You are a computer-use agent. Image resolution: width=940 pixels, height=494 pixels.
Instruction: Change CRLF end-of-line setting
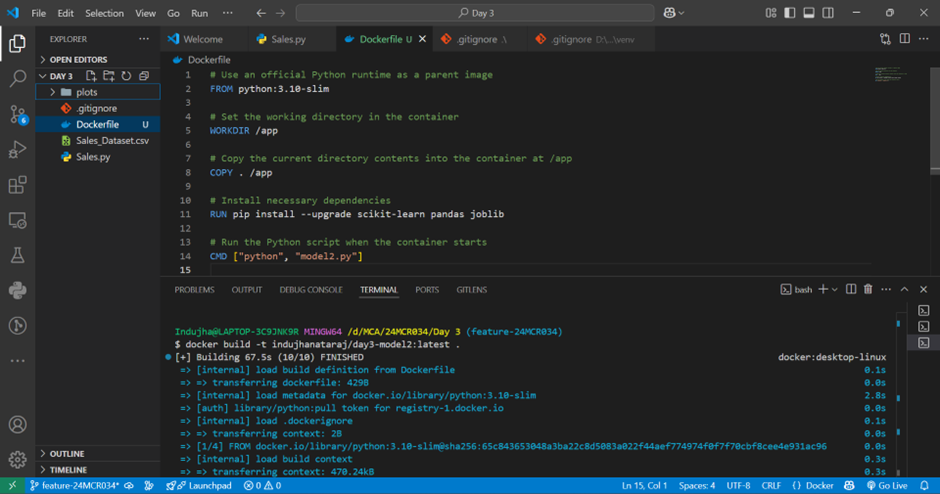click(771, 486)
